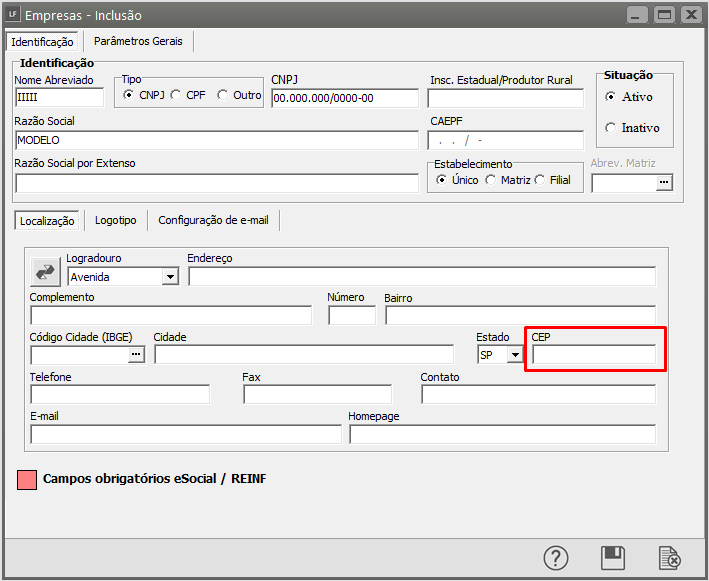The image size is (709, 581).
Task: Click the application icon in title bar
Action: point(13,15)
